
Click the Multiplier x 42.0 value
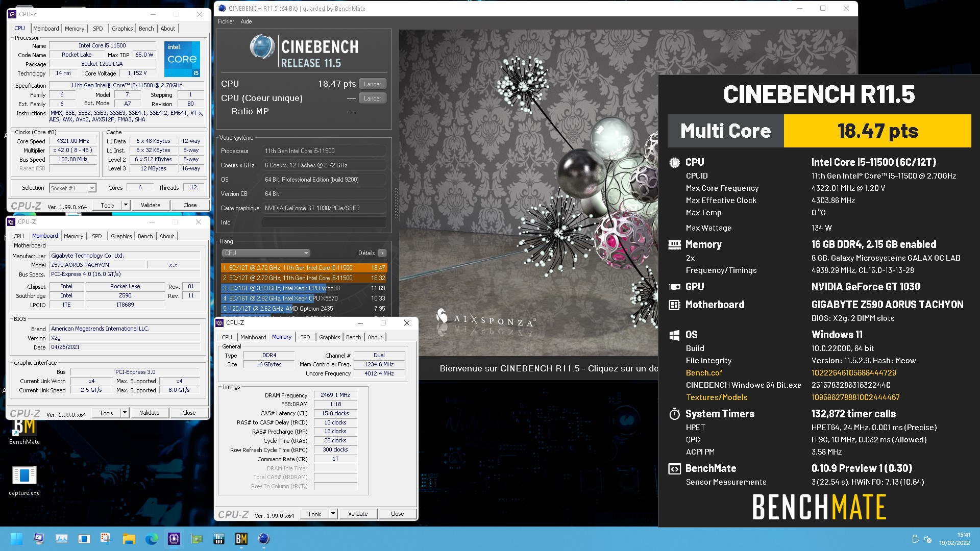[73, 150]
